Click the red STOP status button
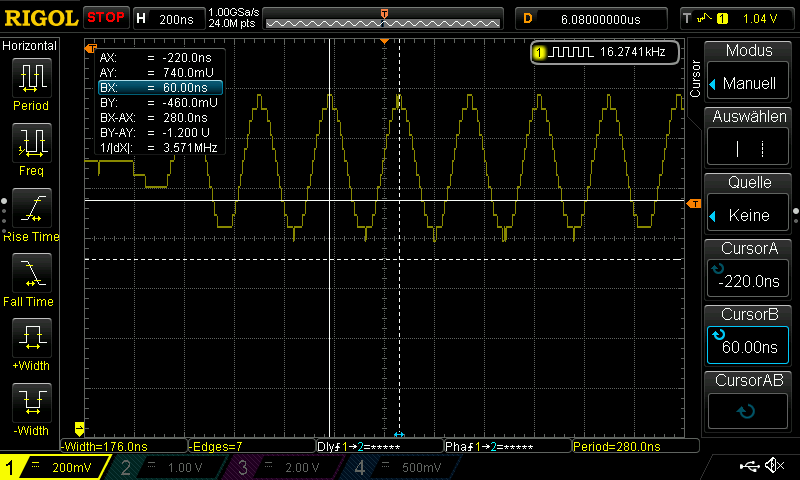Viewport: 800px width, 480px height. tap(106, 17)
